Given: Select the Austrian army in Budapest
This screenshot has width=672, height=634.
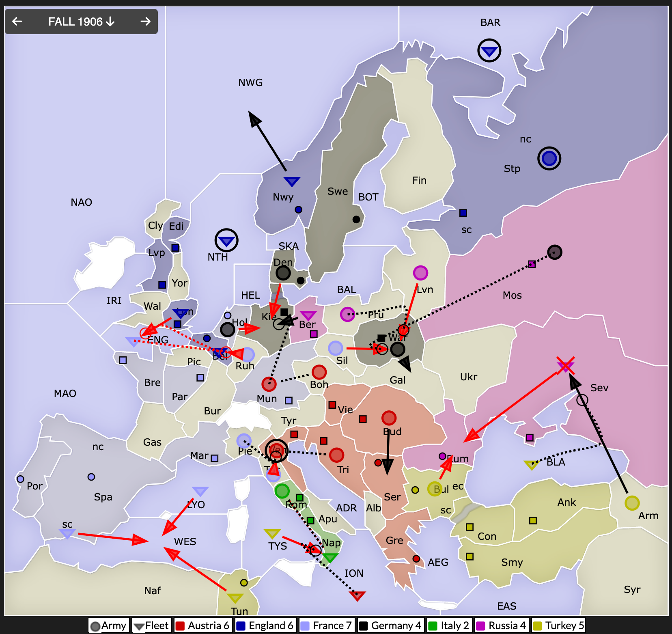Looking at the screenshot, I should (x=389, y=418).
